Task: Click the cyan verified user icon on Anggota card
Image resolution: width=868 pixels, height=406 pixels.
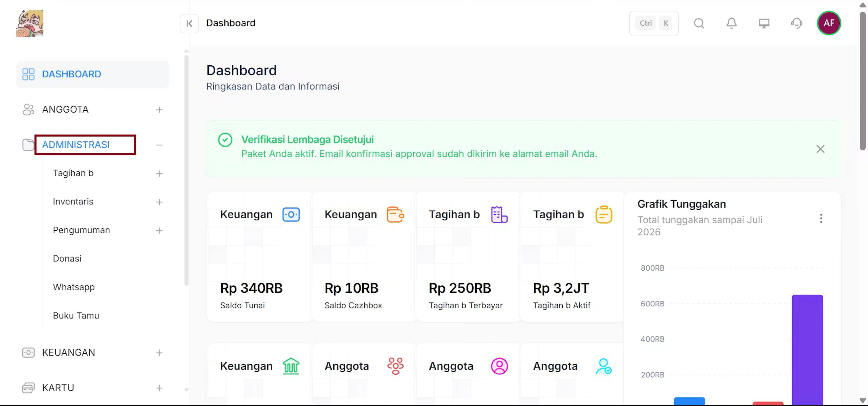Action: (604, 366)
